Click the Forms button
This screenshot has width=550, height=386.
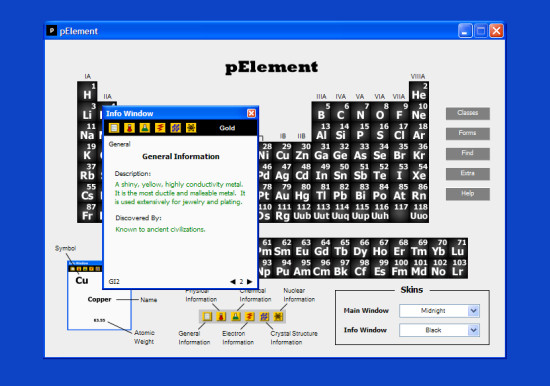coord(468,133)
